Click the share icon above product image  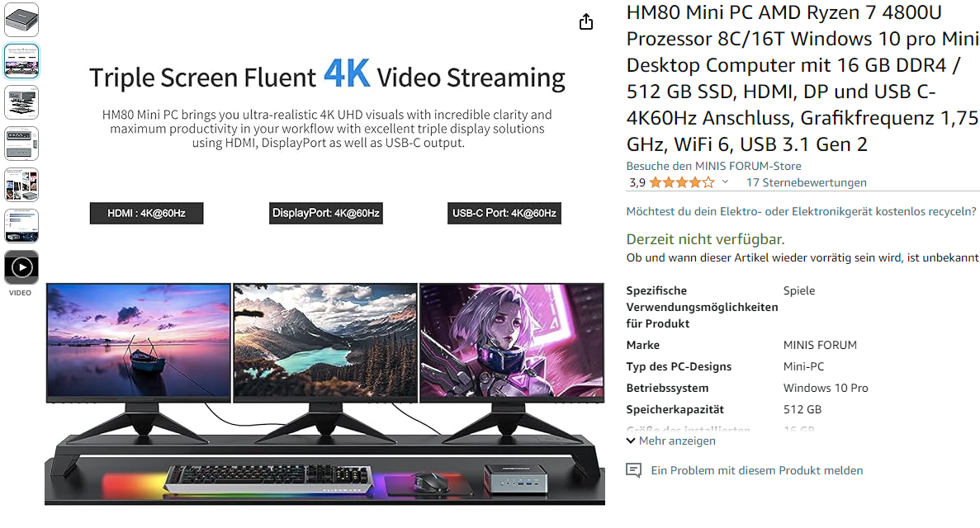tap(585, 22)
